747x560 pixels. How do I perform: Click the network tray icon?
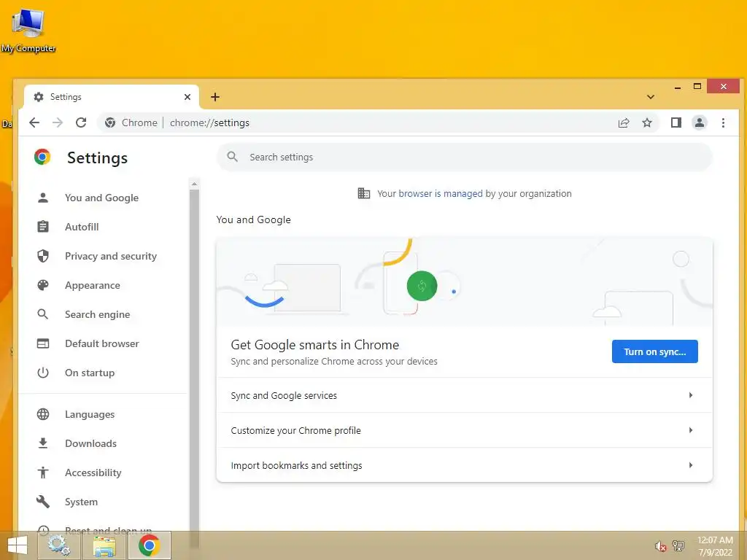(678, 545)
